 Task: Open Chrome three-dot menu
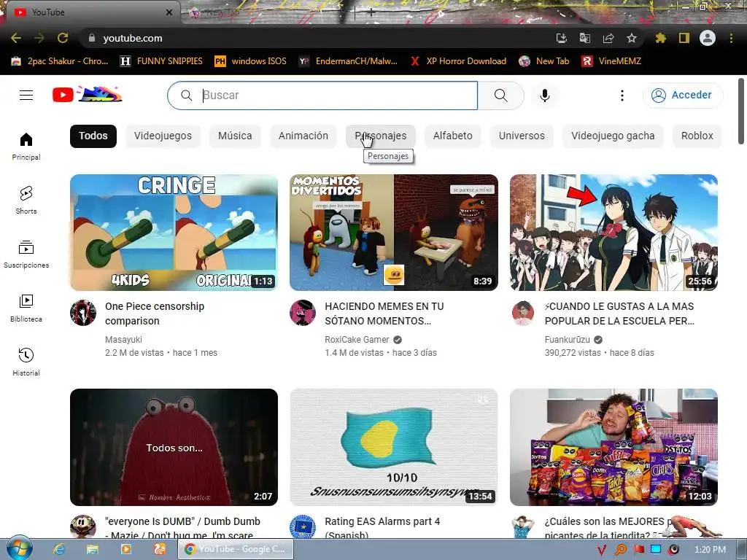click(731, 38)
